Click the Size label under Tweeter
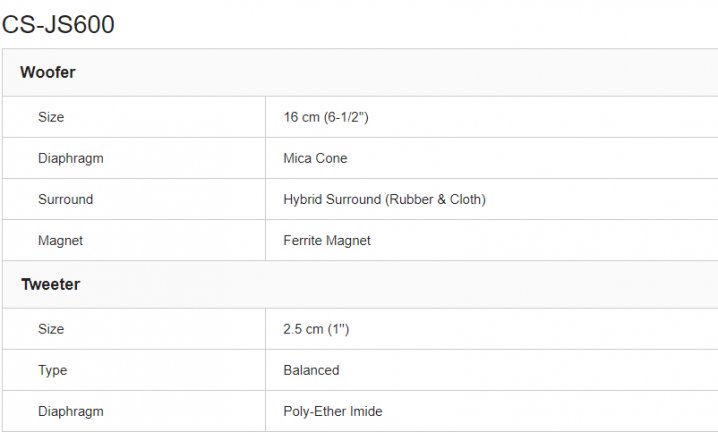The image size is (718, 432). click(51, 329)
